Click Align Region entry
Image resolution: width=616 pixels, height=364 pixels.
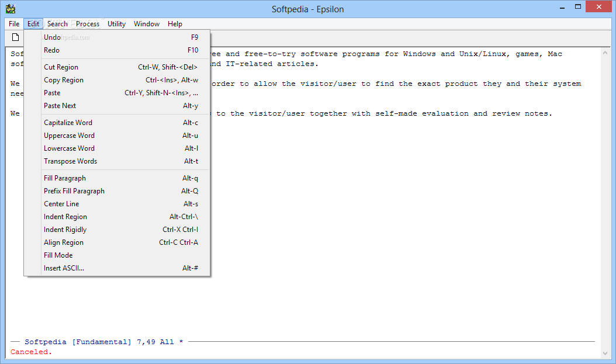pos(117,242)
